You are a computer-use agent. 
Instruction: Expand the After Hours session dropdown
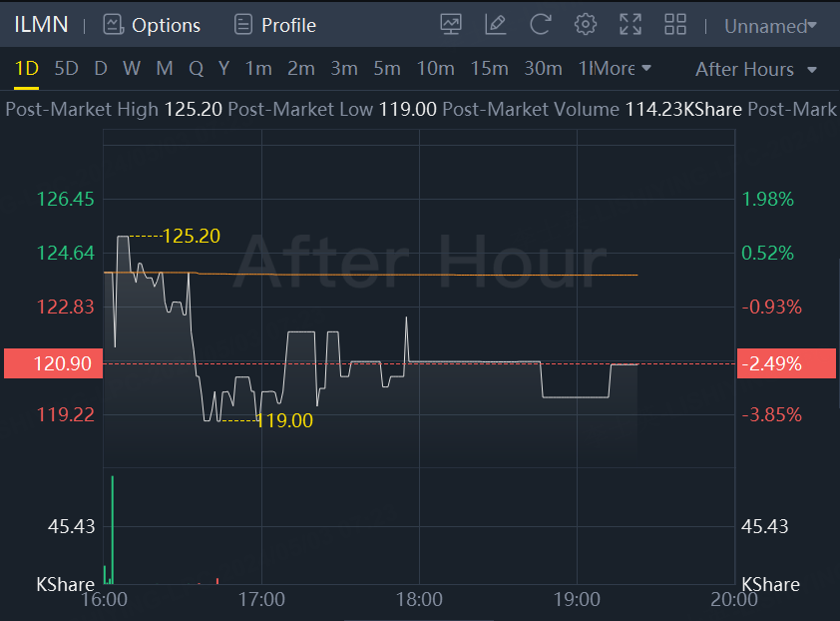click(756, 69)
